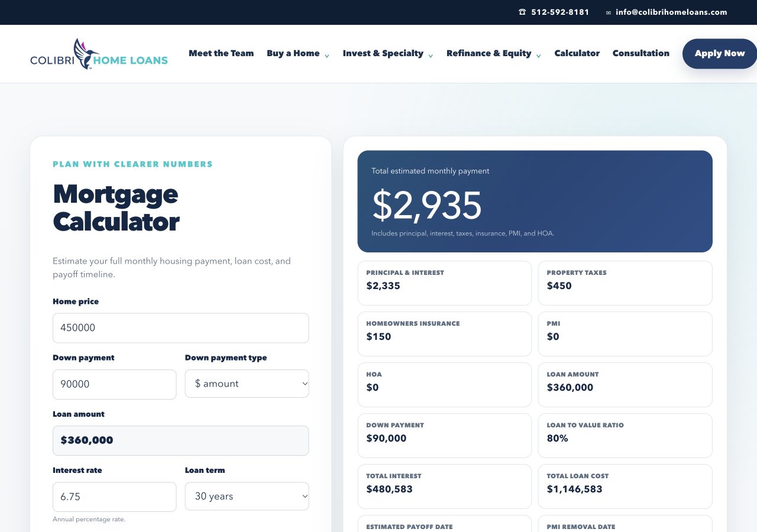
Task: Click 'Includes principal, interest, taxes' note
Action: pos(462,233)
